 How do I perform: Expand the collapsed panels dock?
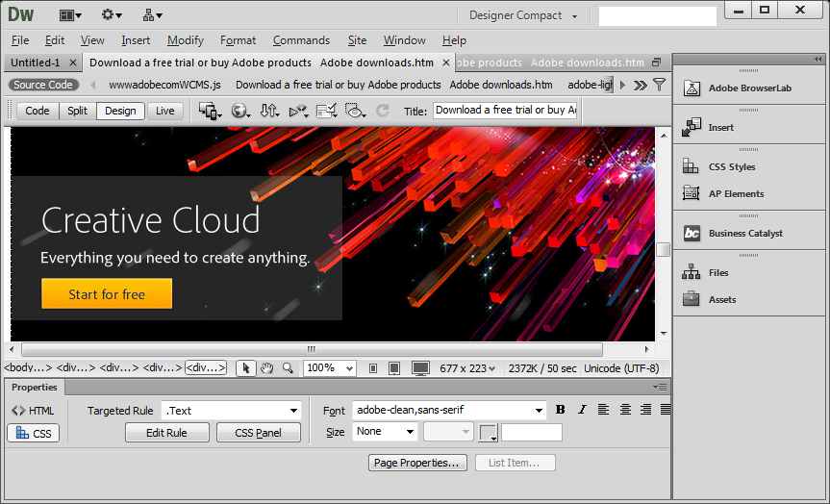click(818, 60)
